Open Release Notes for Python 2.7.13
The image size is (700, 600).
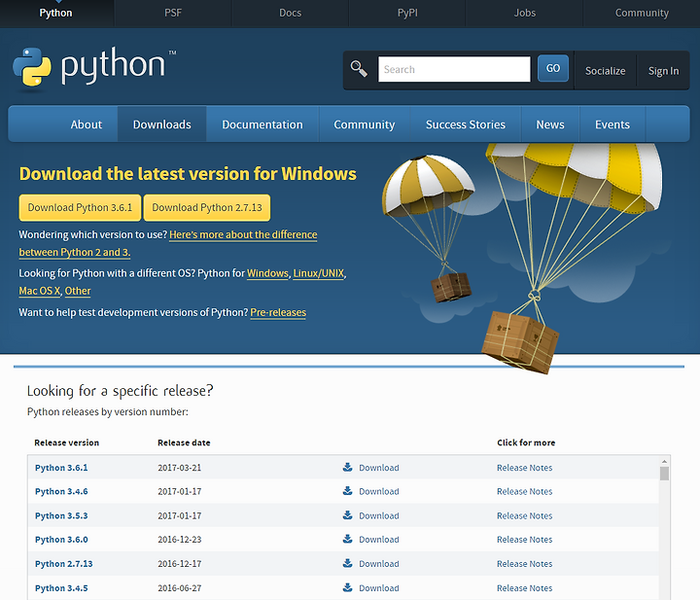click(x=525, y=563)
